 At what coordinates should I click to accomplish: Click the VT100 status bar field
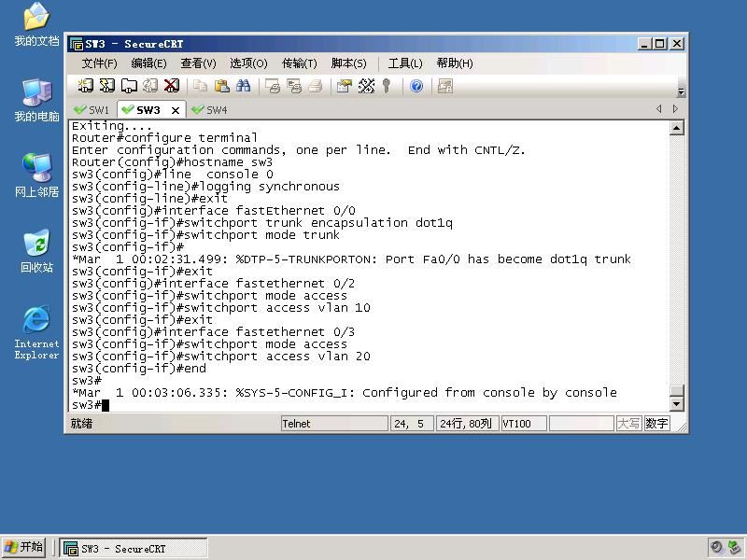[x=524, y=424]
